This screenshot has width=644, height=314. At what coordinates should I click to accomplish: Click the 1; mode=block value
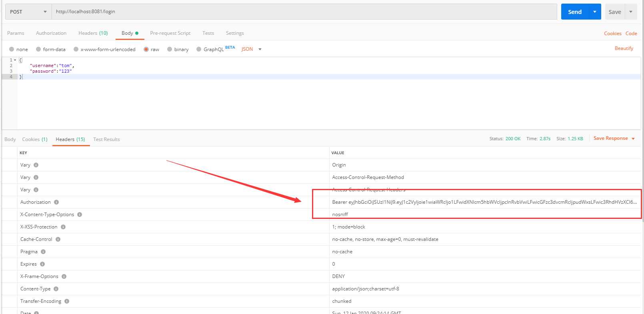[349, 227]
